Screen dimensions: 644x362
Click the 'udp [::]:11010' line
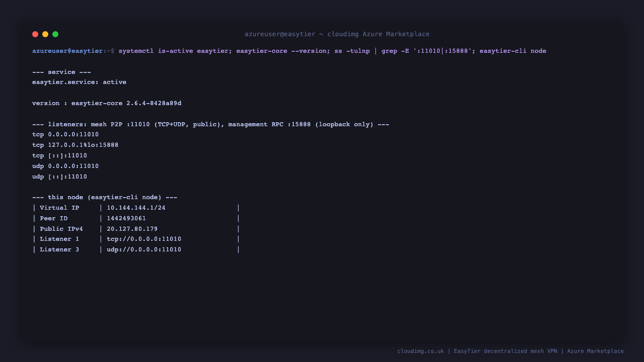59,176
